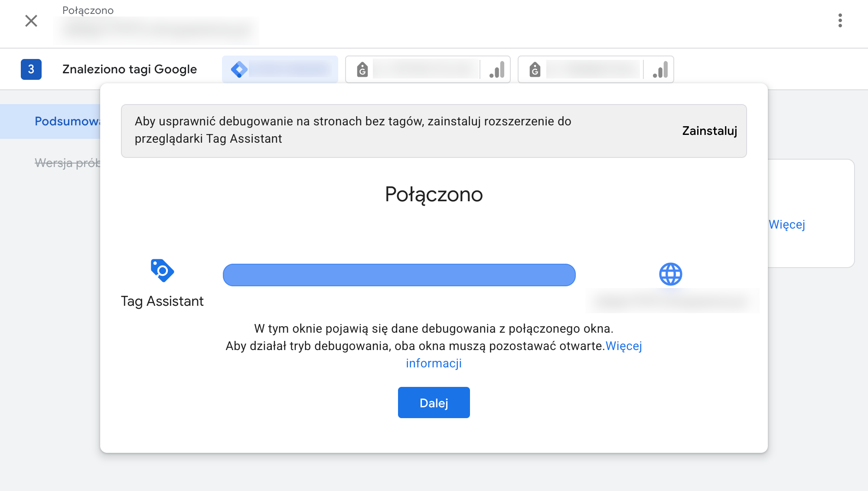Open the three-dot overflow menu
The width and height of the screenshot is (868, 491).
tap(840, 20)
